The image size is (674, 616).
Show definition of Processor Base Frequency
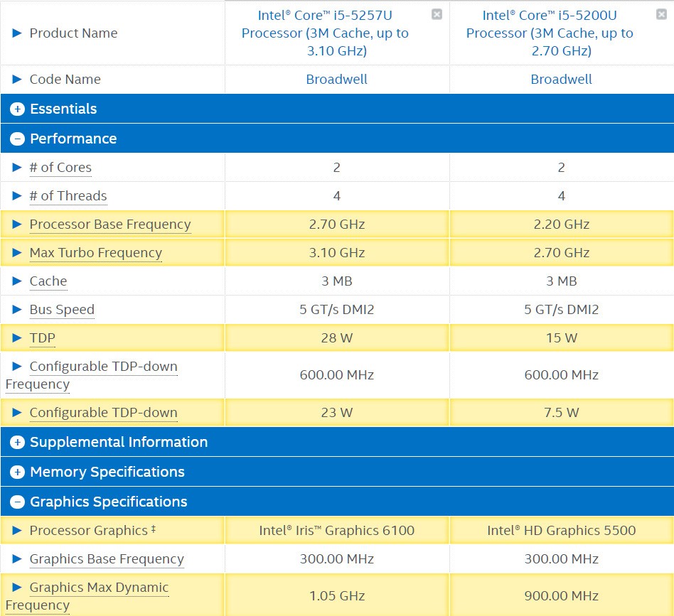[x=110, y=225]
